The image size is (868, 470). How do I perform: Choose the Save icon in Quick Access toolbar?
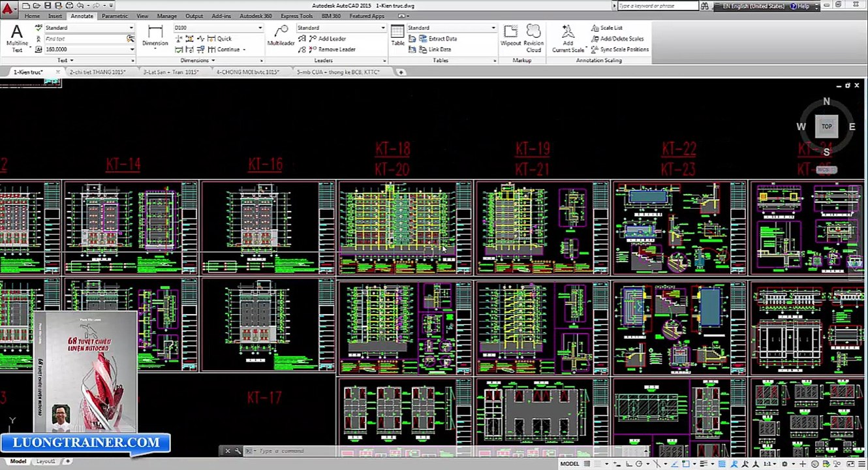tap(48, 6)
